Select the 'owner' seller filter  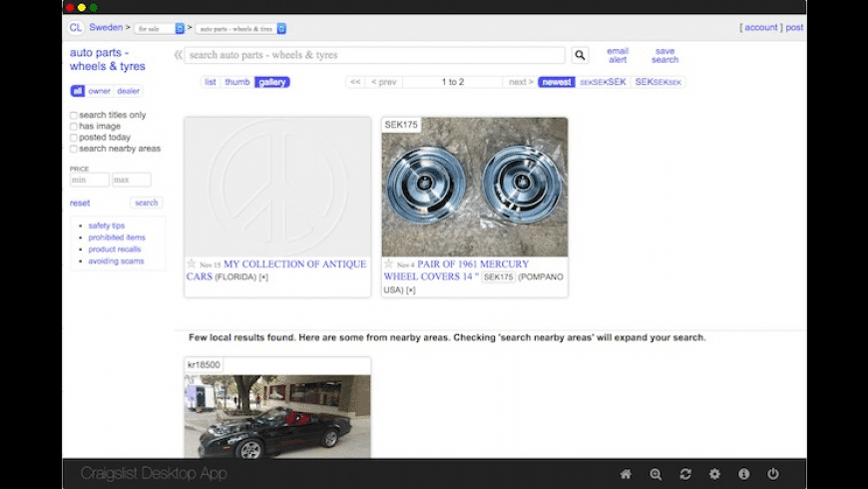pos(99,91)
